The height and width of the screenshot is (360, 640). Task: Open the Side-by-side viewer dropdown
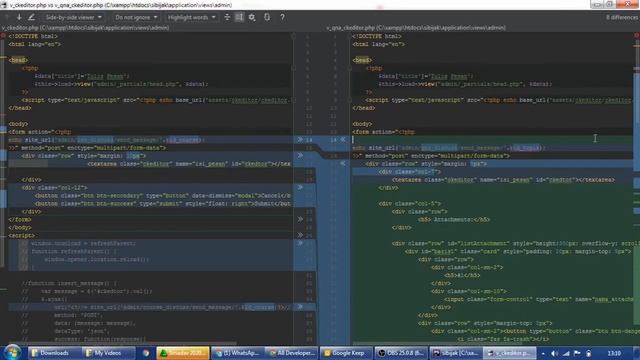[x=73, y=18]
